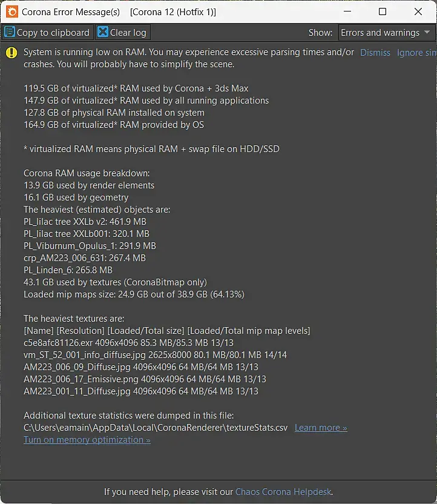437x504 pixels.
Task: Close the Corona Error Message window
Action: 418,12
